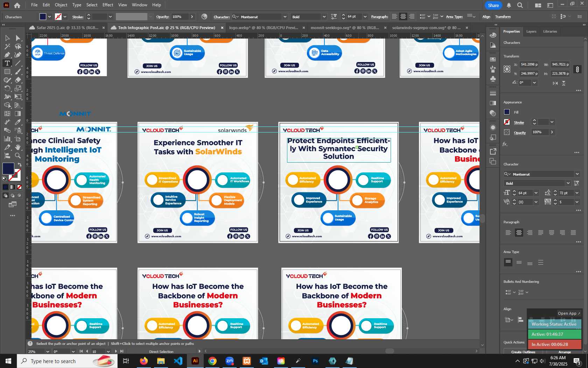Open 25% zoom level dropdown
The image size is (588, 368).
[x=48, y=351]
